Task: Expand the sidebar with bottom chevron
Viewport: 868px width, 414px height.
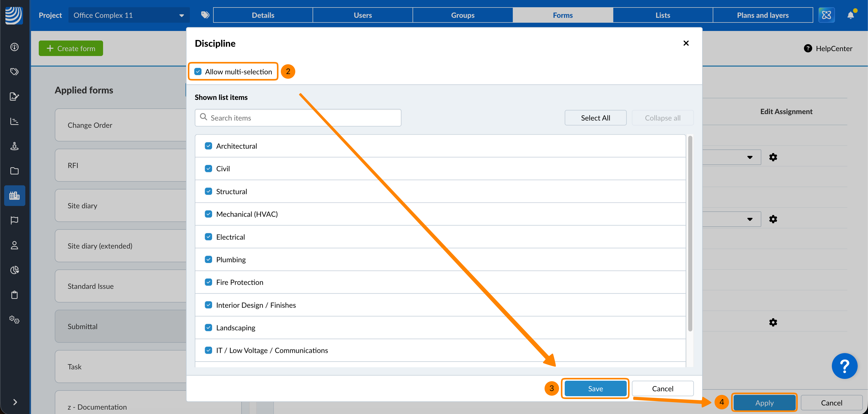Action: [15, 402]
